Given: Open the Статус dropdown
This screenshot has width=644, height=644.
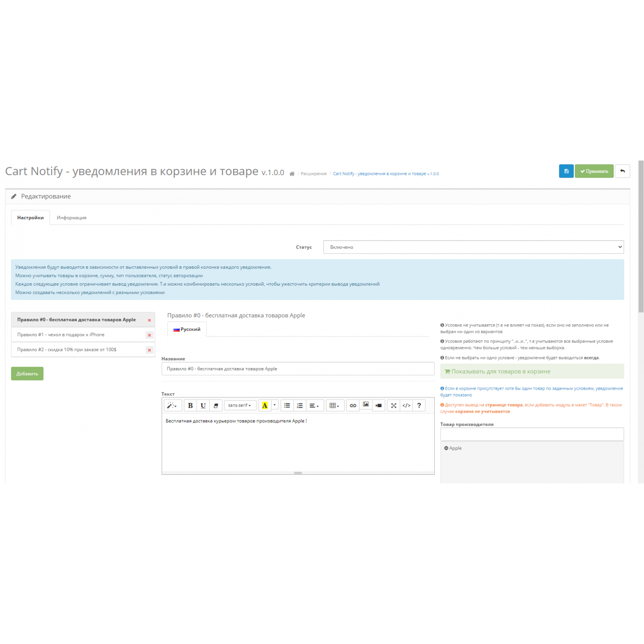Looking at the screenshot, I should pos(473,247).
